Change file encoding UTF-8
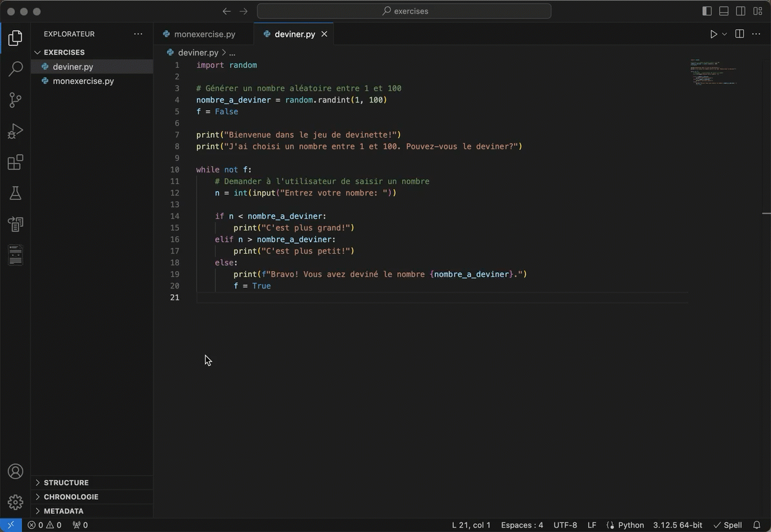This screenshot has width=771, height=532. (565, 525)
